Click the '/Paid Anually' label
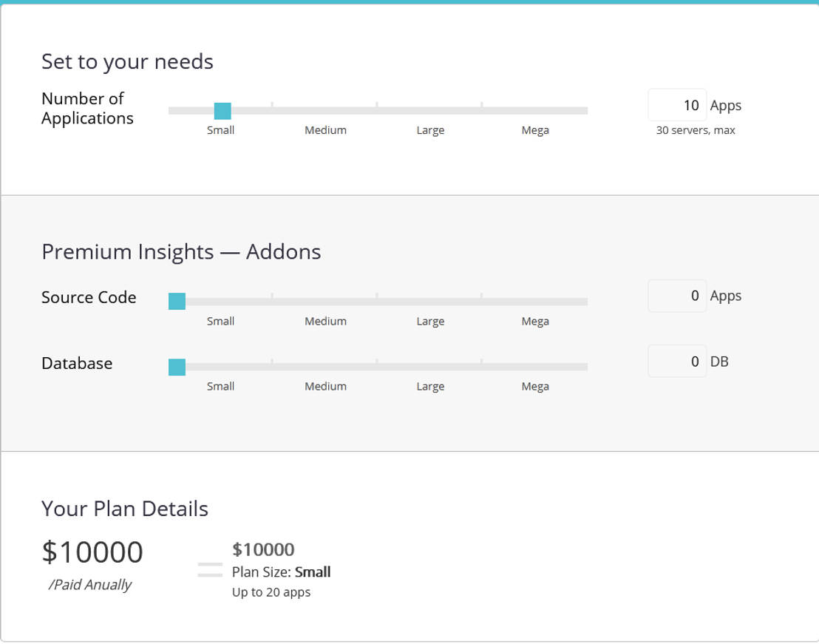 click(90, 584)
